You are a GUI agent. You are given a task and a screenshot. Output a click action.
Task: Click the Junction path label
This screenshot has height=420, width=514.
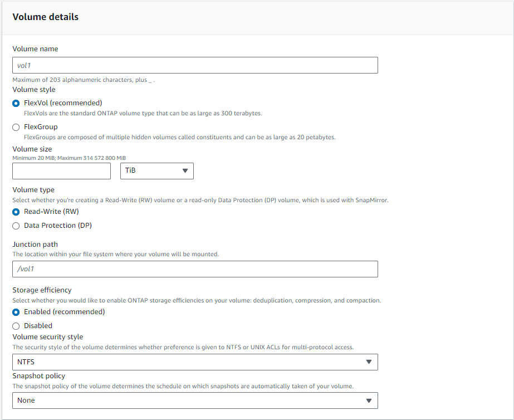pyautogui.click(x=35, y=245)
